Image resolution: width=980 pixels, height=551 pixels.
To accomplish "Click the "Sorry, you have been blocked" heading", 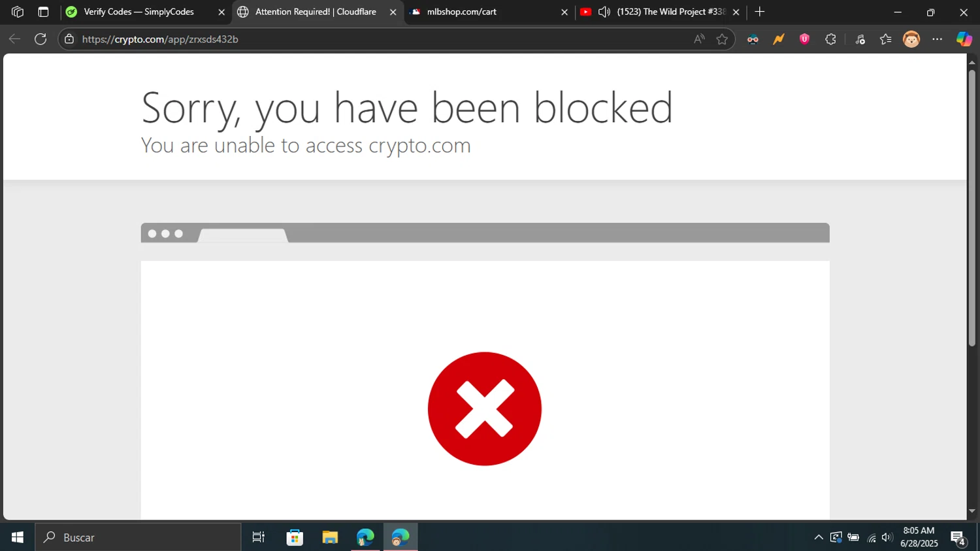I will (x=407, y=107).
